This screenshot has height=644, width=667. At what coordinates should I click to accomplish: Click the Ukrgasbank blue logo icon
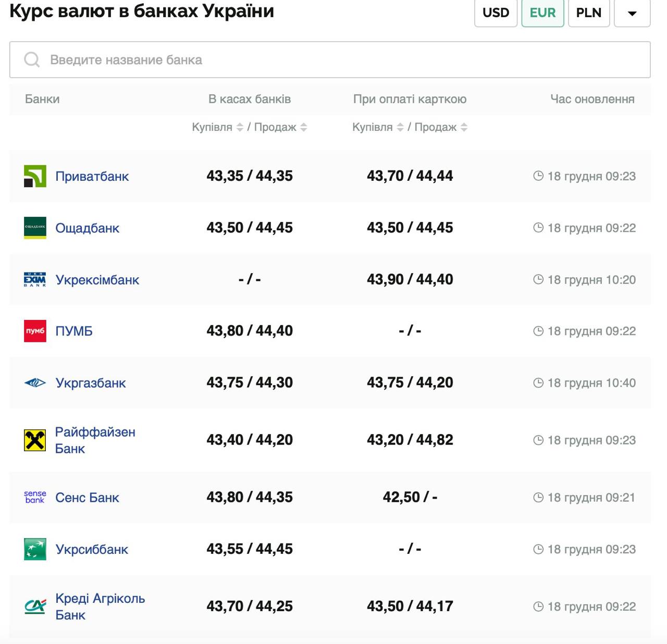point(35,383)
